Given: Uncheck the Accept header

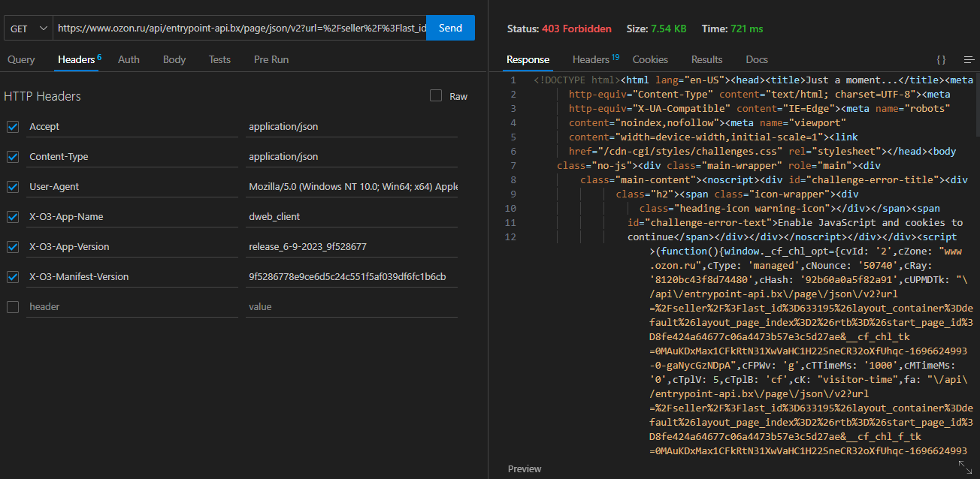Looking at the screenshot, I should (12, 126).
